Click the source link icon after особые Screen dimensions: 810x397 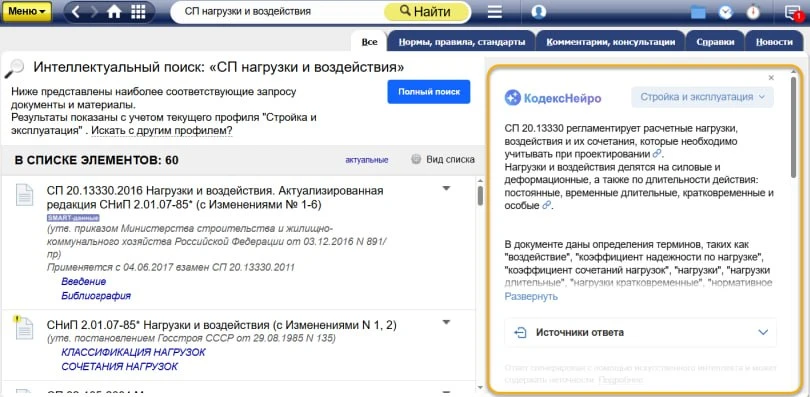click(547, 205)
